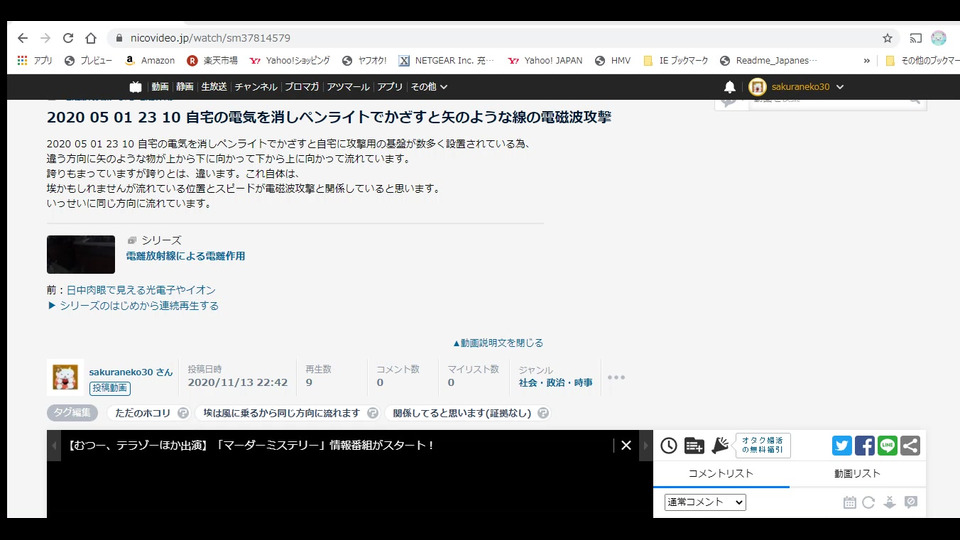This screenshot has height=540, width=960.
Task: Open the Chrome profile avatar
Action: pos(939,38)
